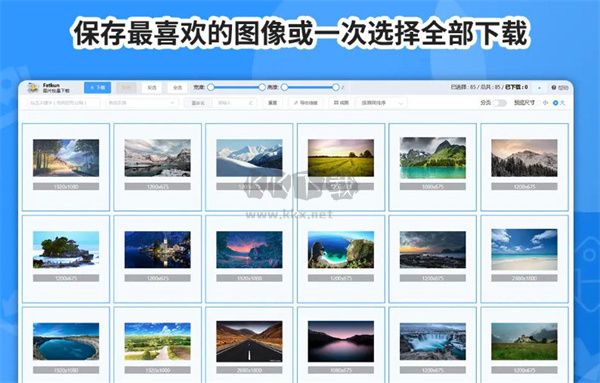
Task: Open the image source dropdown
Action: (141, 103)
